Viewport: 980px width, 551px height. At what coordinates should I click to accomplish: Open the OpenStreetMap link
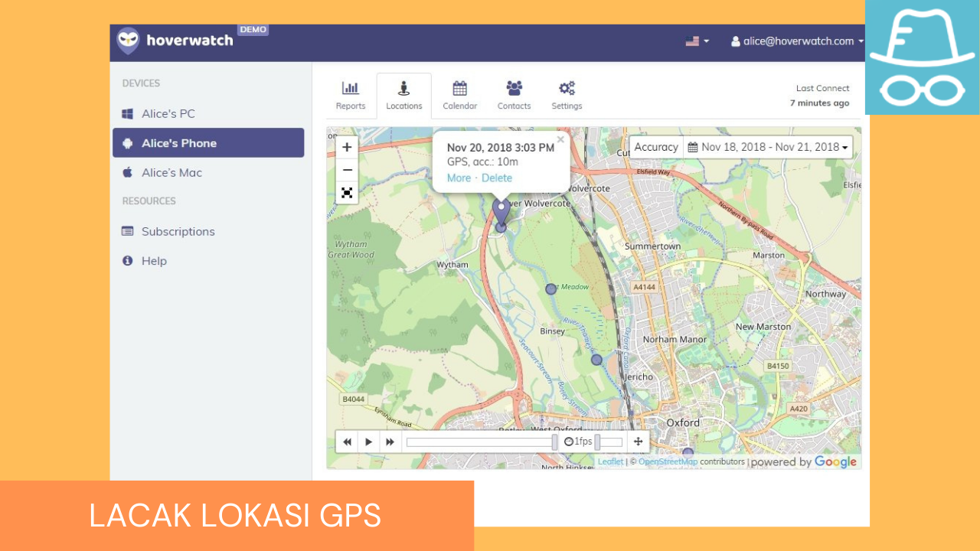(668, 461)
